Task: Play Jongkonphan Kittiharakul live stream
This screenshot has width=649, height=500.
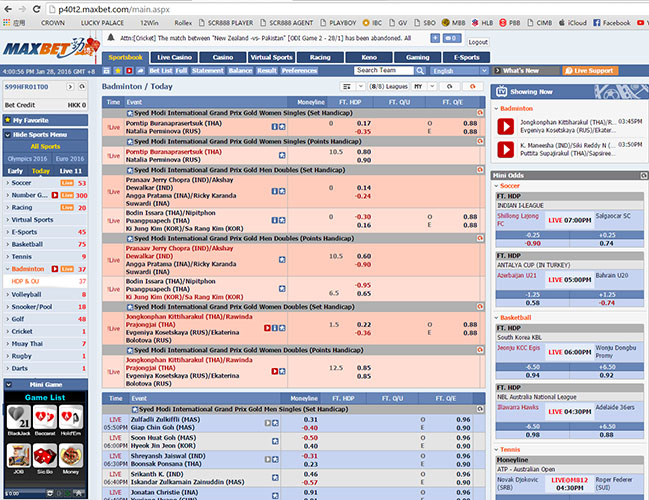Action: coord(505,126)
